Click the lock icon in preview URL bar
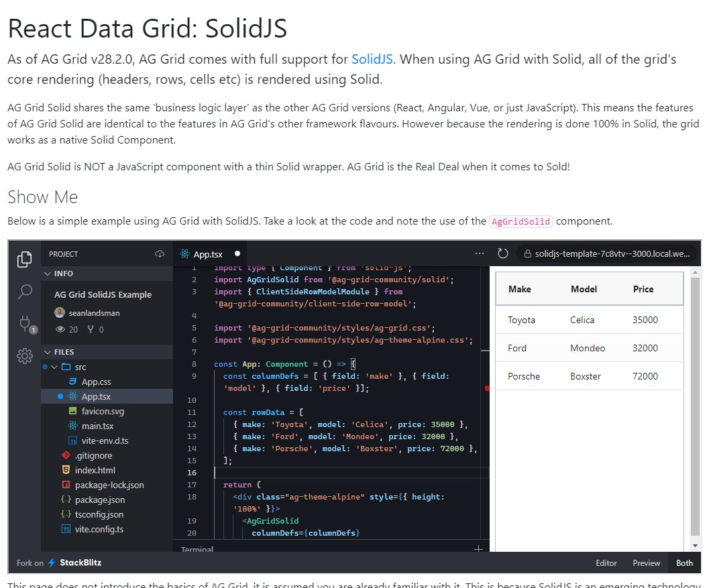Viewport: 709px width, 588px height. (x=527, y=254)
